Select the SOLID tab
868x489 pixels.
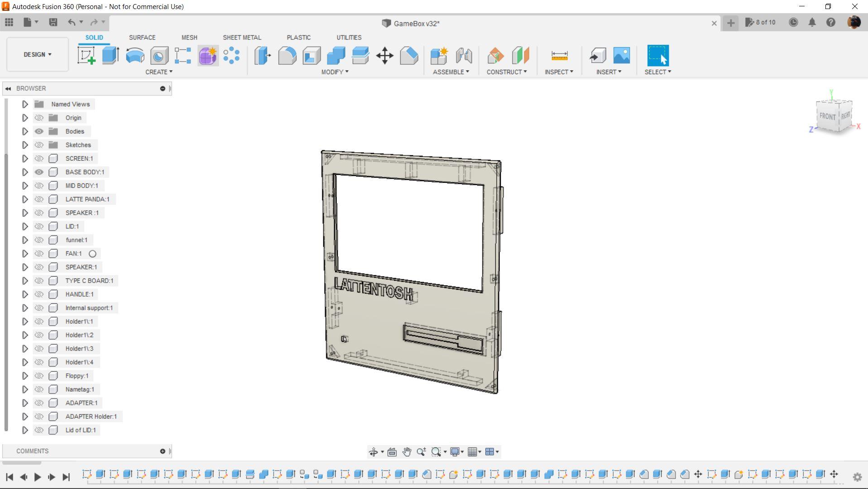pos(94,38)
